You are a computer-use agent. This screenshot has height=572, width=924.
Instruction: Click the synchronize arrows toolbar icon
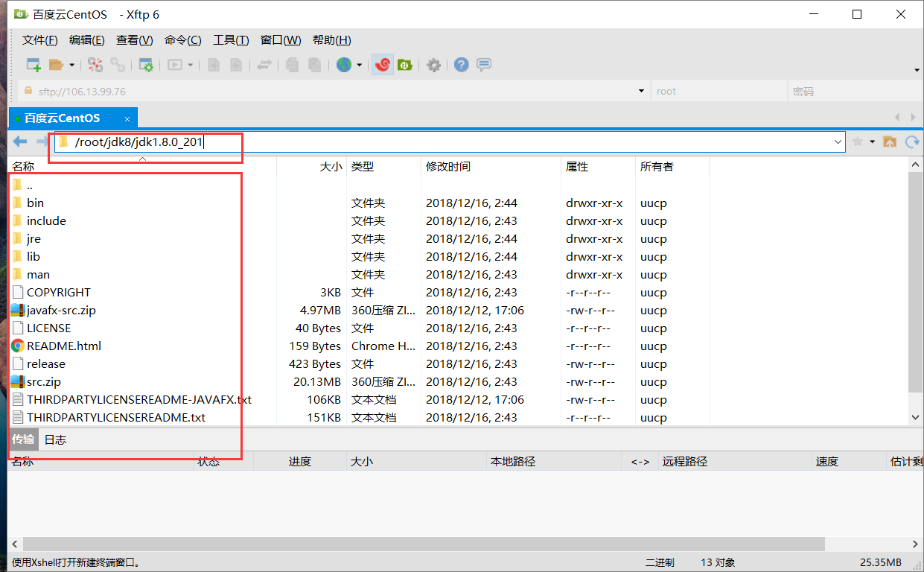tap(265, 65)
